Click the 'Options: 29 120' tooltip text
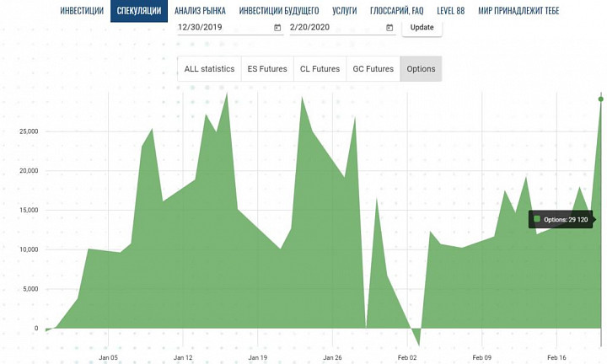Screen dimensions: 607x364 point(566,220)
